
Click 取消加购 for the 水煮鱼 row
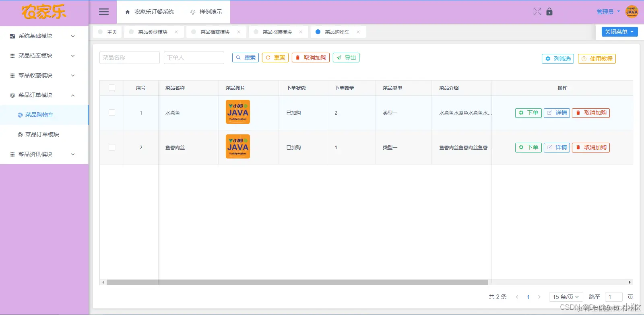click(591, 113)
